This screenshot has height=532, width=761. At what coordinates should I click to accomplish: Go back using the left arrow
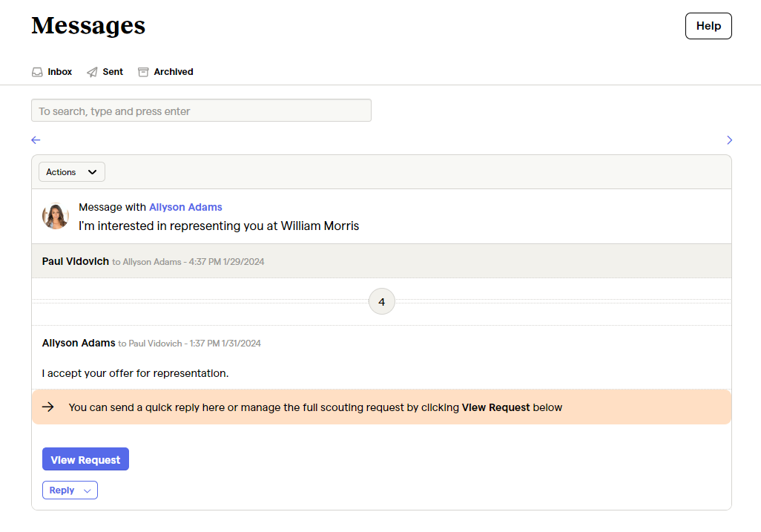tap(36, 139)
